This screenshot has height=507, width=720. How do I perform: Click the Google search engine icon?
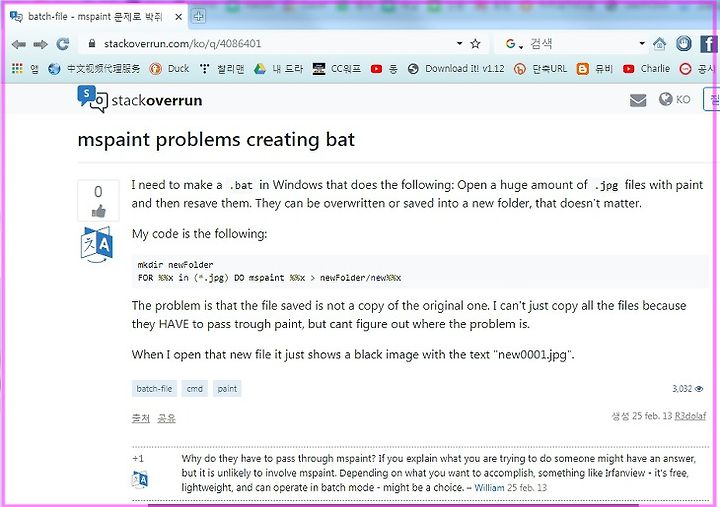coord(510,44)
